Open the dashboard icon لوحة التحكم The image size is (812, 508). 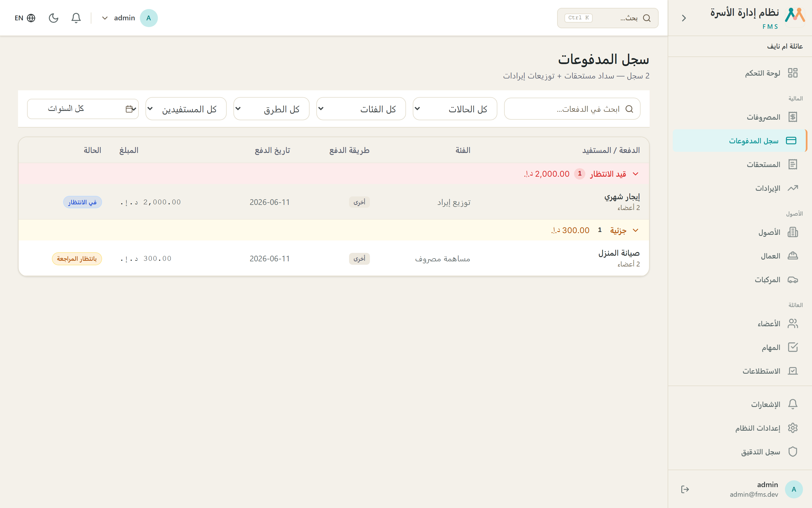[793, 73]
